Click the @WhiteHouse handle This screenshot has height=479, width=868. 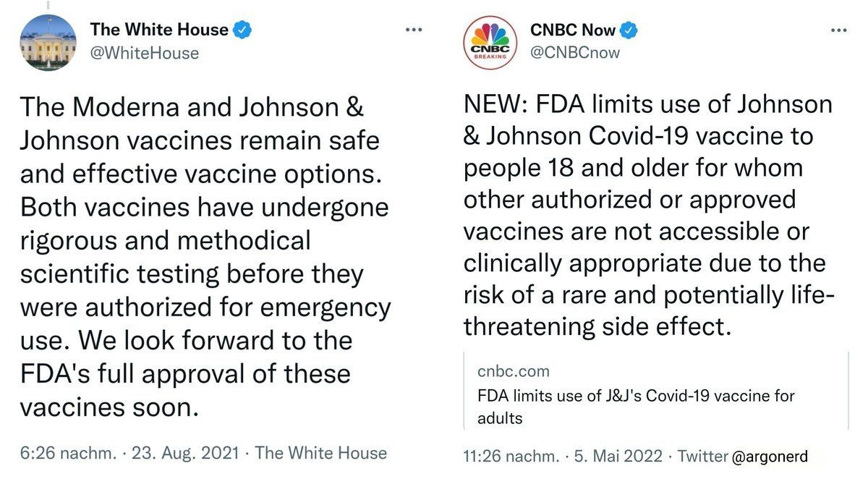(x=143, y=53)
